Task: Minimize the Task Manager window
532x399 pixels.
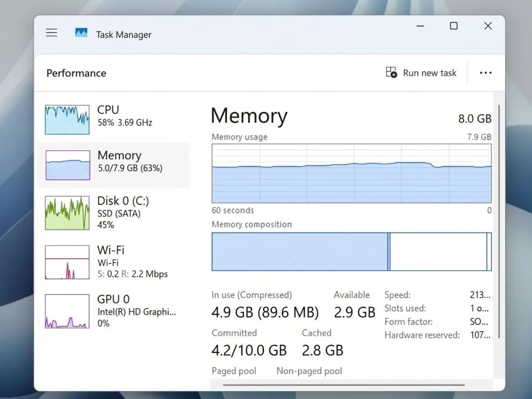Action: pyautogui.click(x=420, y=26)
